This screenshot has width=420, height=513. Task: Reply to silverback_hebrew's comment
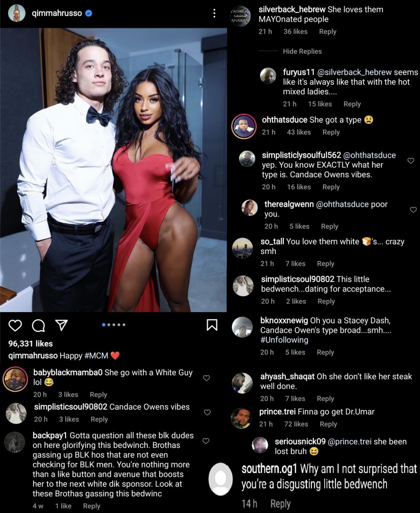click(327, 32)
